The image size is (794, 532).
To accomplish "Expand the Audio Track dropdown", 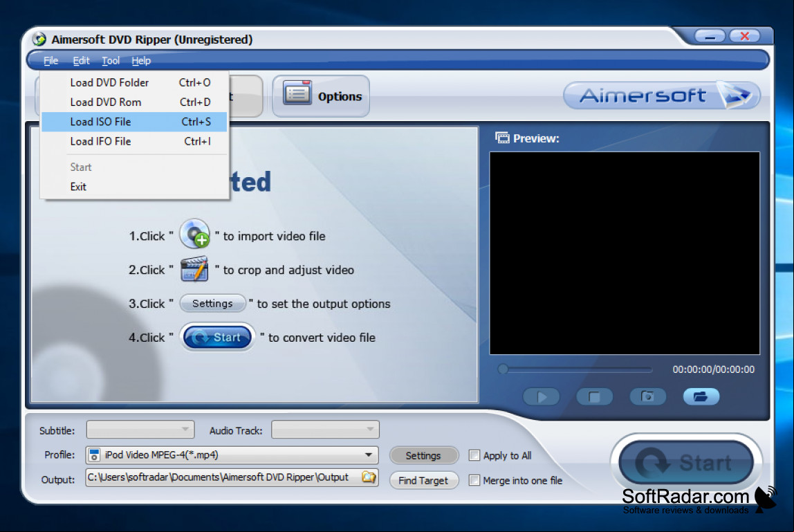I will 325,430.
